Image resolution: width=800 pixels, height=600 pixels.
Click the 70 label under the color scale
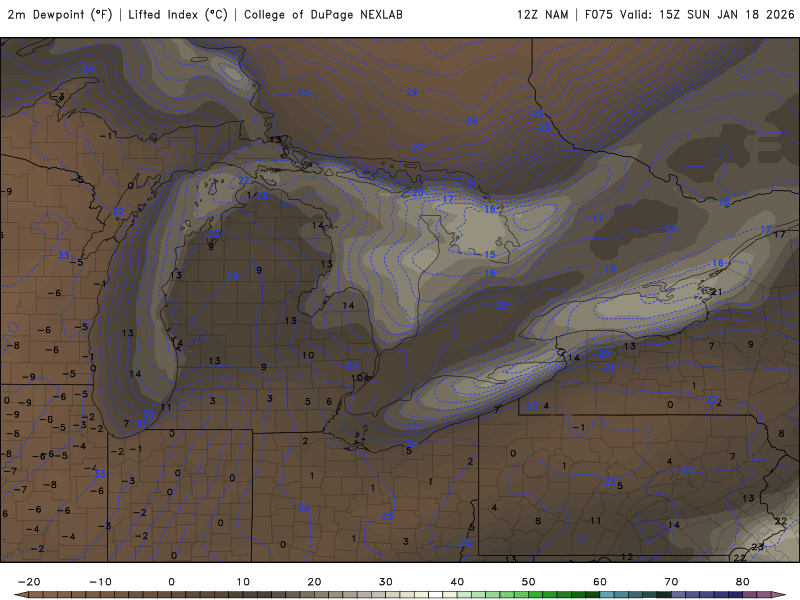(671, 582)
